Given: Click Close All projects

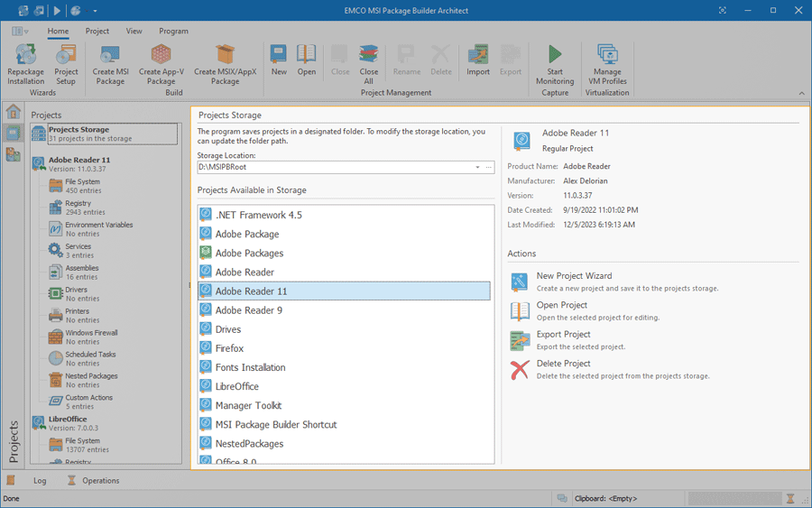Looking at the screenshot, I should [368, 64].
